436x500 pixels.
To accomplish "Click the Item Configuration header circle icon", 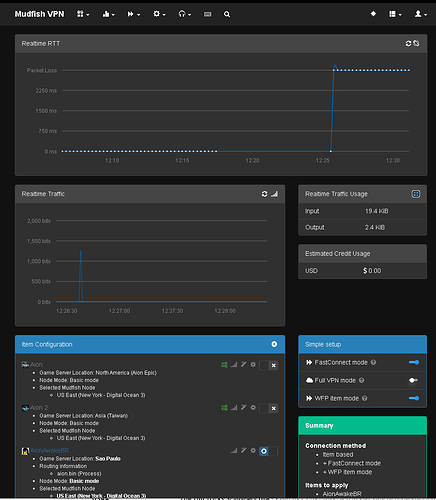I will pos(274,344).
